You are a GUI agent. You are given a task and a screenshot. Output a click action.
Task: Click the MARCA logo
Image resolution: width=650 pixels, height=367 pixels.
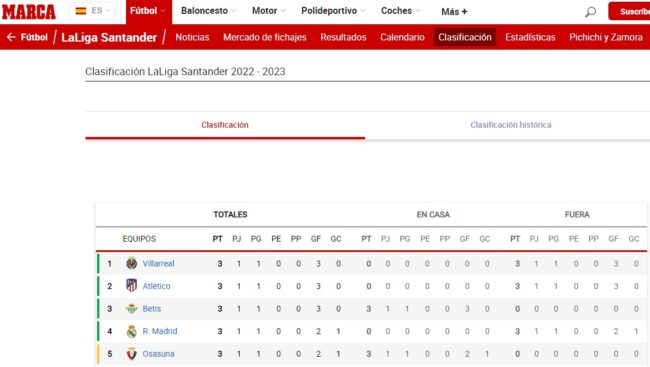[29, 12]
